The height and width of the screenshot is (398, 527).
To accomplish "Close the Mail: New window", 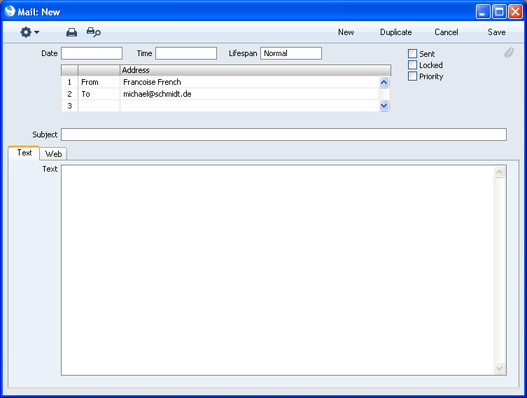I will point(515,12).
